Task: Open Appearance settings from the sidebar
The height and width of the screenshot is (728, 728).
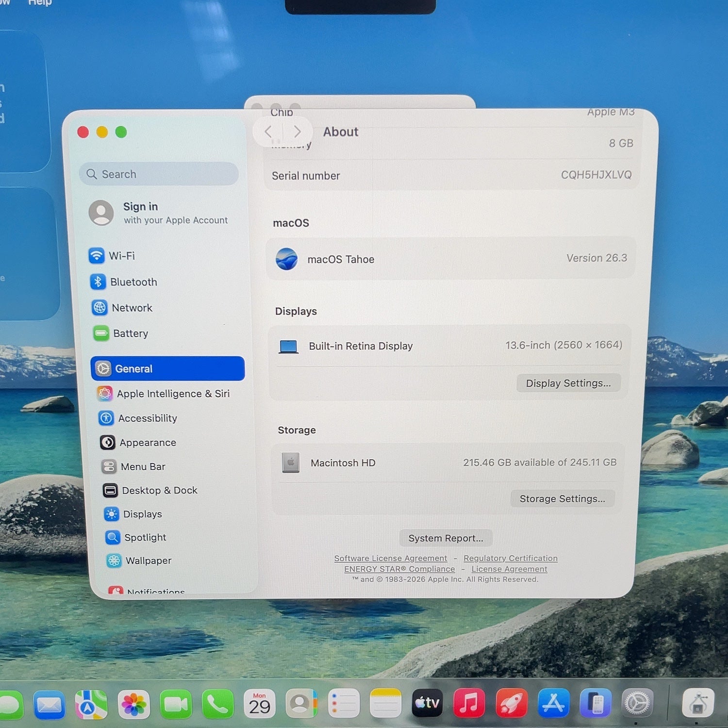Action: tap(138, 442)
